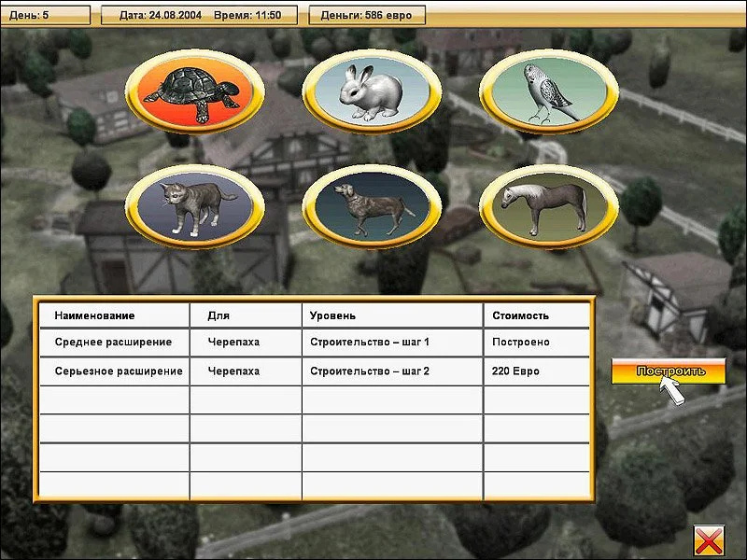Click the Деньги: 586 евро money display
Screen dimensions: 747x560
366,15
